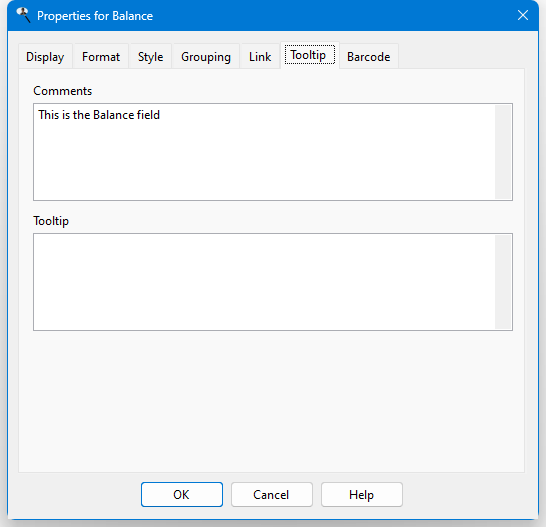Go to the Grouping tab
The height and width of the screenshot is (527, 546).
point(206,56)
